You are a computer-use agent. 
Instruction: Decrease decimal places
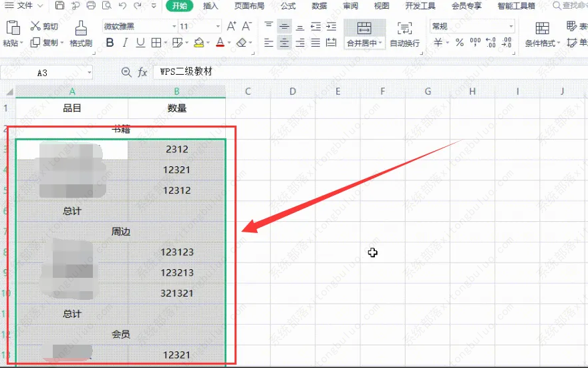point(506,43)
